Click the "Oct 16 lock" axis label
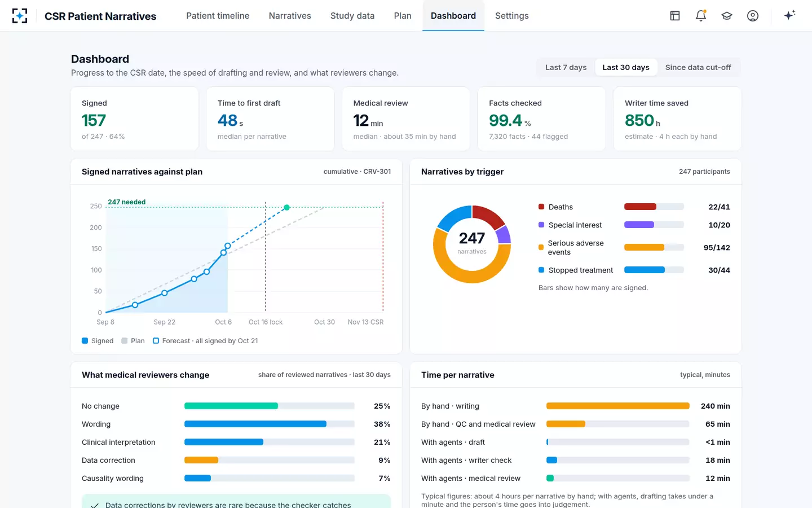 pyautogui.click(x=266, y=322)
